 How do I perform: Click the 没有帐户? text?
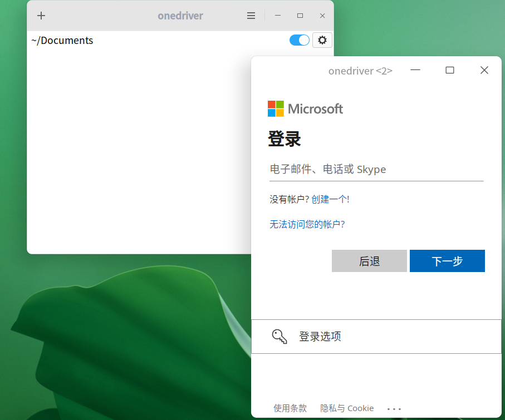pyautogui.click(x=289, y=199)
